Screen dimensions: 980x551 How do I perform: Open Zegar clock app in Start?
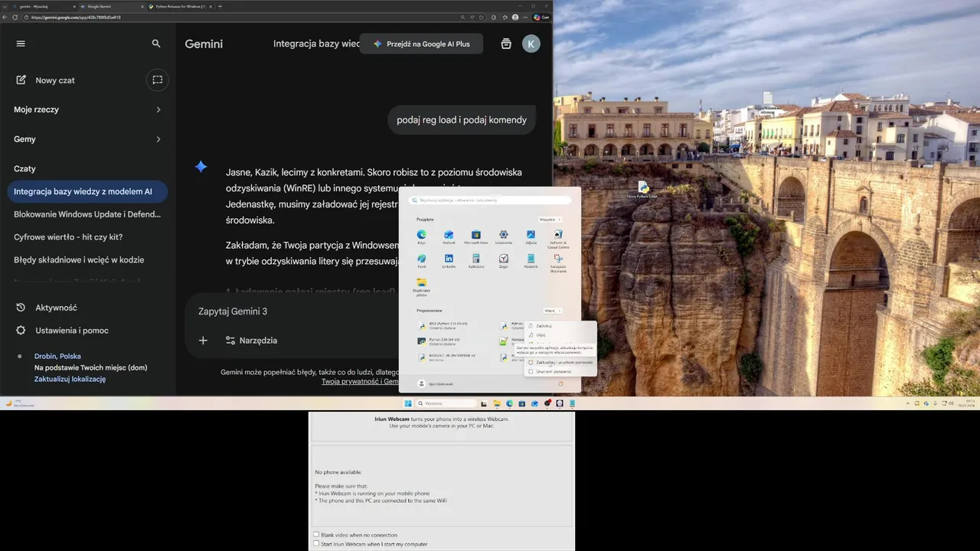(x=504, y=262)
